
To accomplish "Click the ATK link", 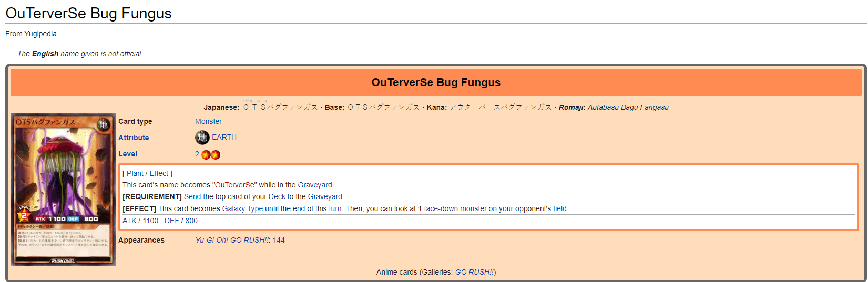I will [x=129, y=221].
